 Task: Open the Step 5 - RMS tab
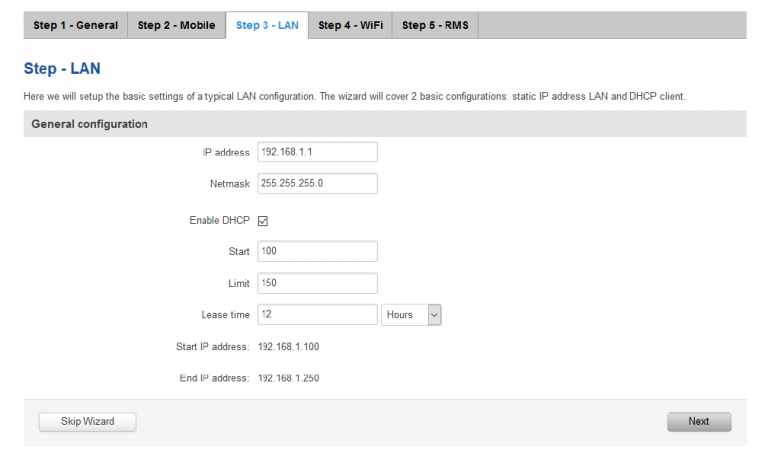point(435,25)
